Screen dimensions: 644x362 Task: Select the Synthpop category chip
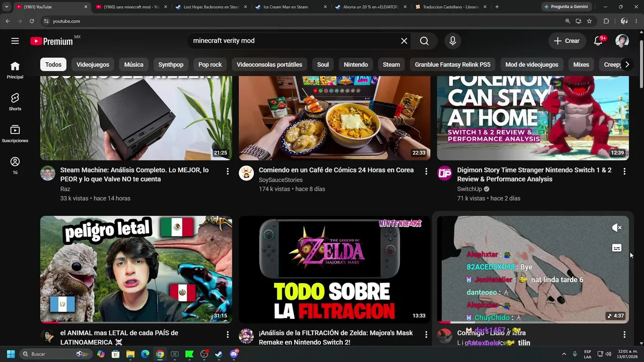(x=171, y=64)
